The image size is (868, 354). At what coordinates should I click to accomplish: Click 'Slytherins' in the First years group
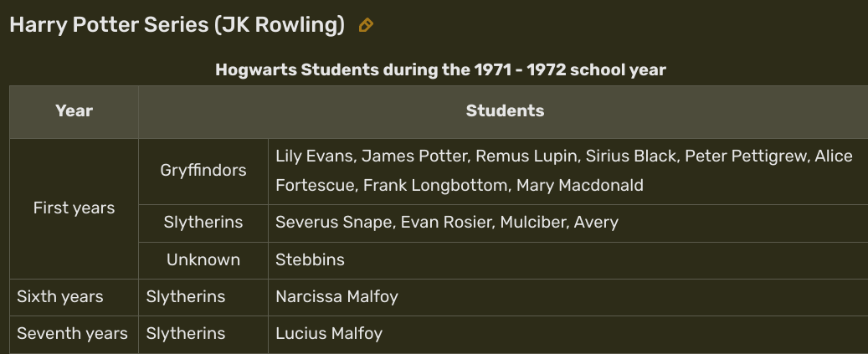point(203,223)
